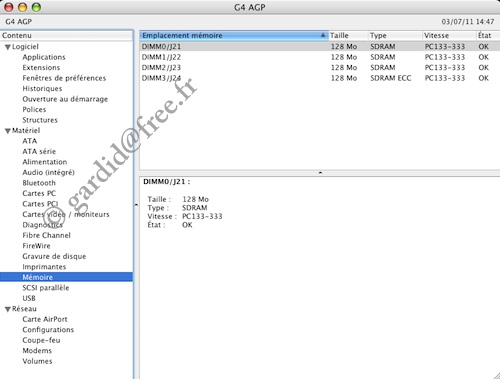
Task: Collapse the Matériel section triangle
Action: coord(7,131)
